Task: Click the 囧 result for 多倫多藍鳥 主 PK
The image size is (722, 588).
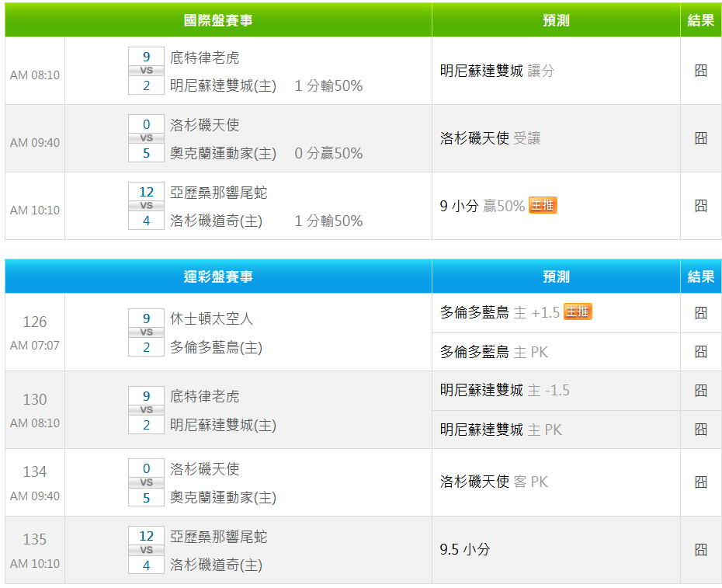Action: pos(701,352)
